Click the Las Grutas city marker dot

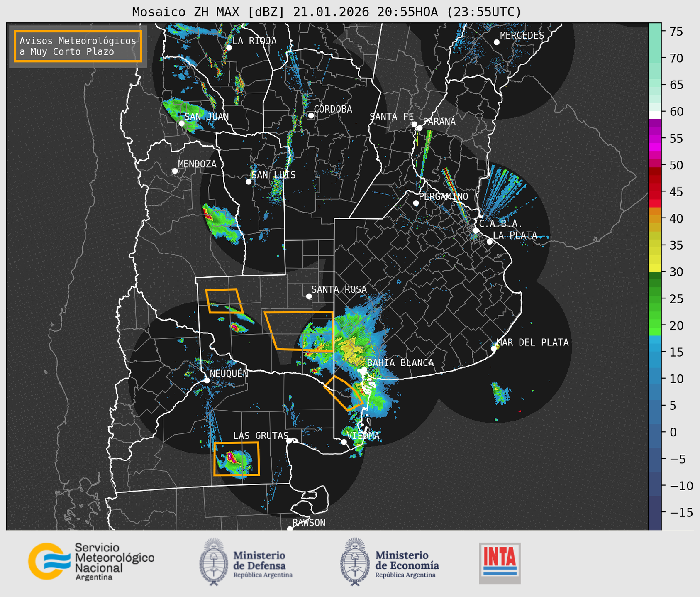coord(289,440)
